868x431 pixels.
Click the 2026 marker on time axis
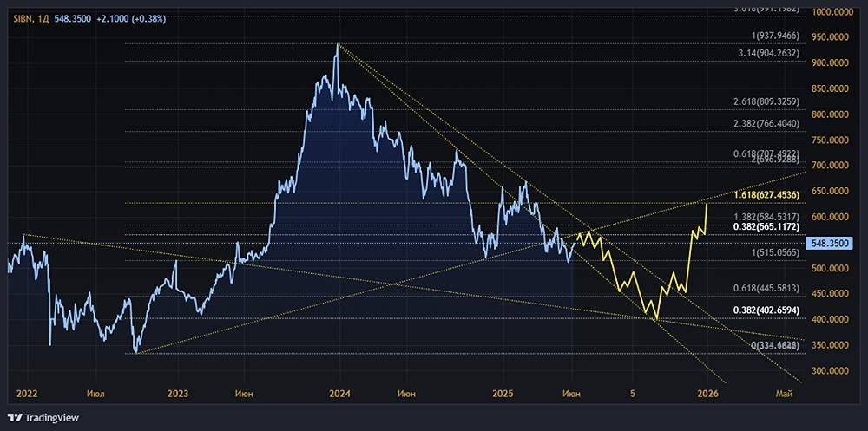pyautogui.click(x=708, y=394)
